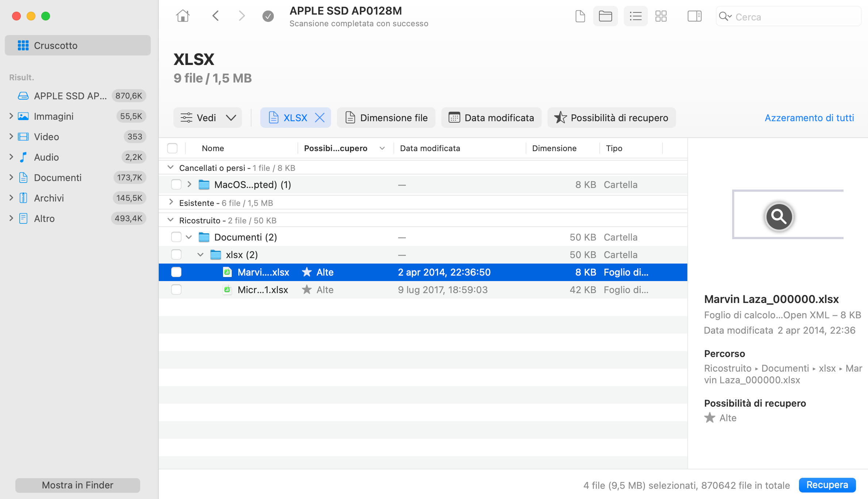Open the Possibilità di recupero filter

click(612, 118)
